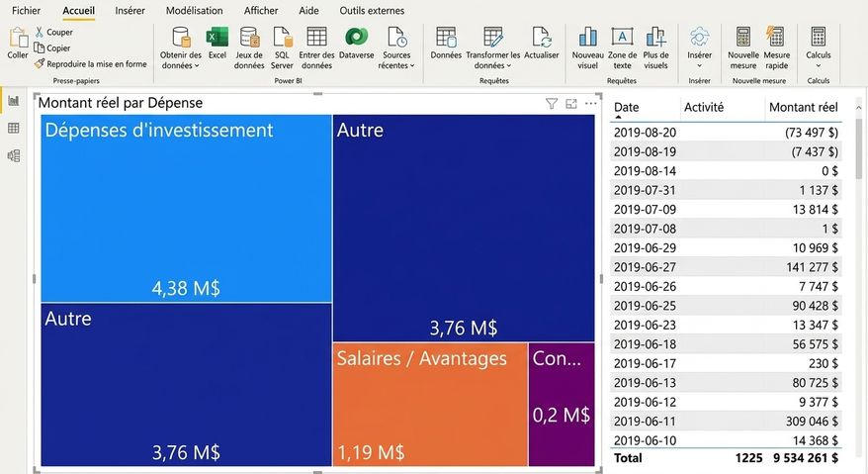
Task: Open Obtenir des données
Action: pyautogui.click(x=181, y=48)
